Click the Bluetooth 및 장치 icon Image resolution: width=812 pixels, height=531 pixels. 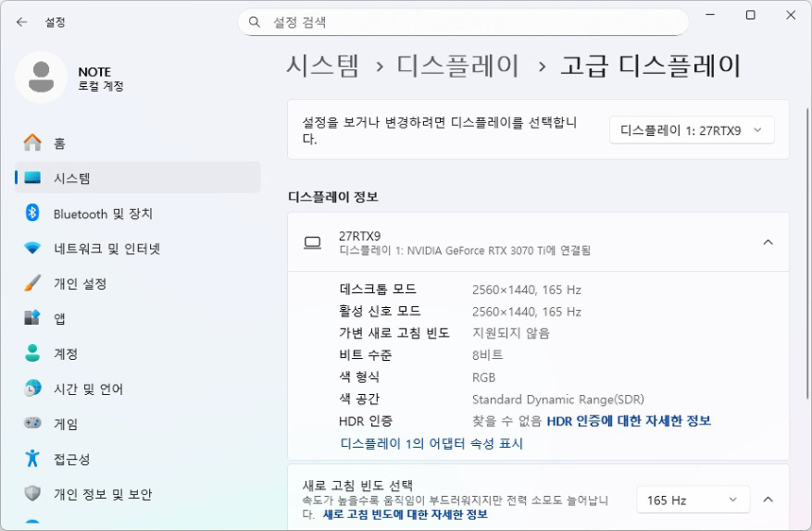click(33, 214)
